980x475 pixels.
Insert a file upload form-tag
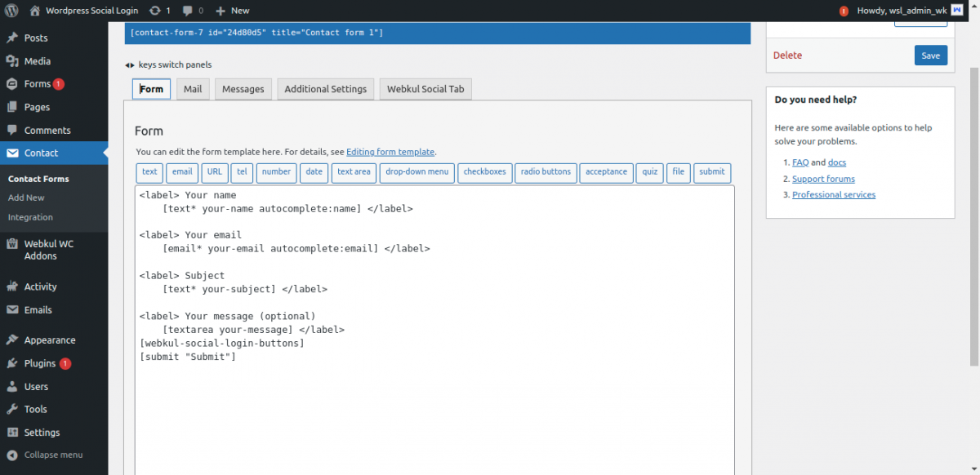pos(679,172)
